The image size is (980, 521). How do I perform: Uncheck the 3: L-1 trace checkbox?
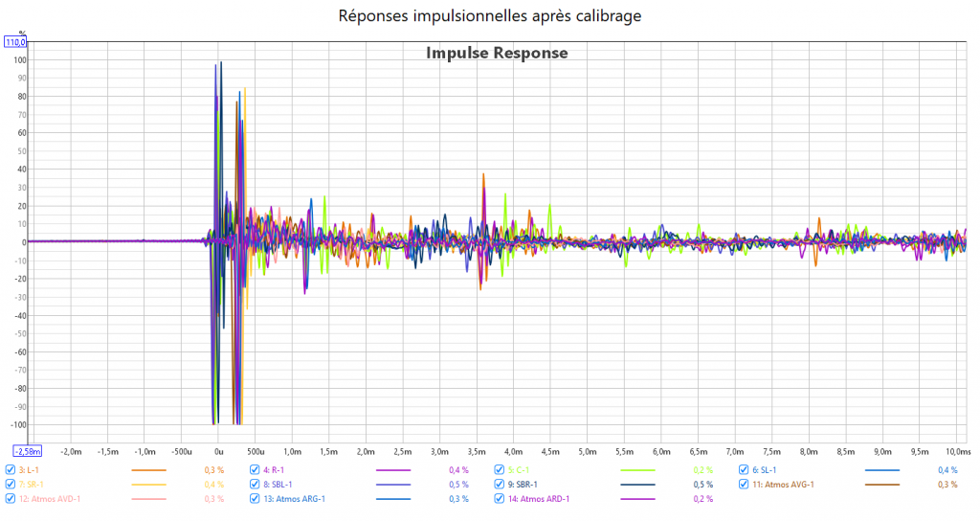click(x=11, y=470)
